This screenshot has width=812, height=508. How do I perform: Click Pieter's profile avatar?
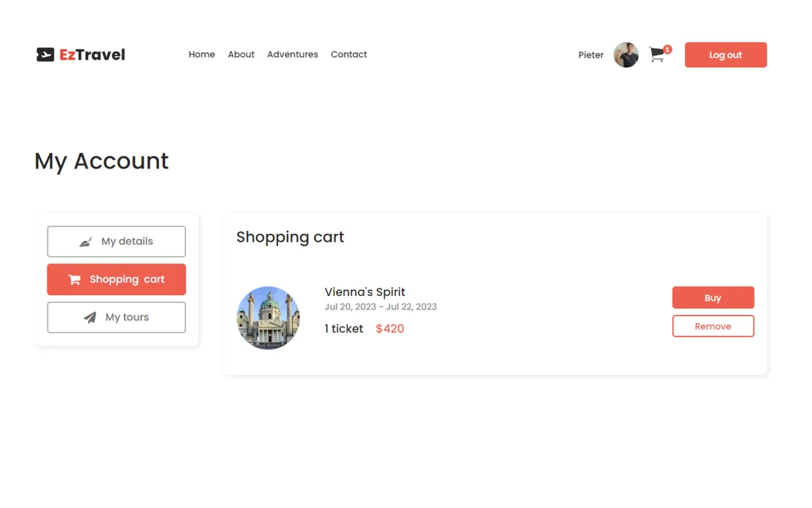626,55
